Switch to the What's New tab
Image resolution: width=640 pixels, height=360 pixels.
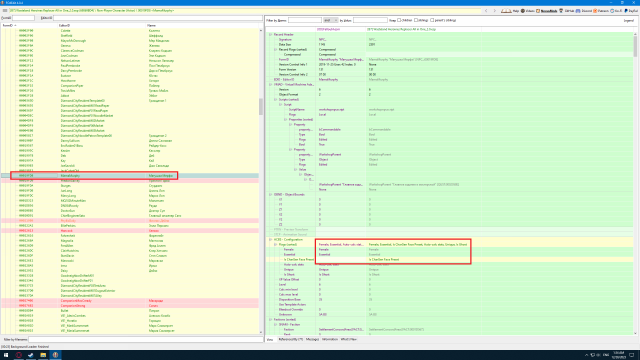[349, 339]
